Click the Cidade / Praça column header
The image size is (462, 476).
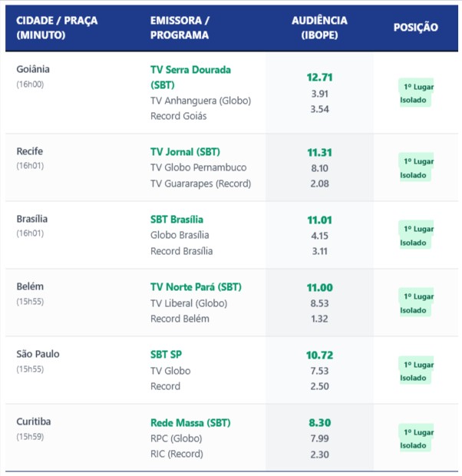point(57,28)
